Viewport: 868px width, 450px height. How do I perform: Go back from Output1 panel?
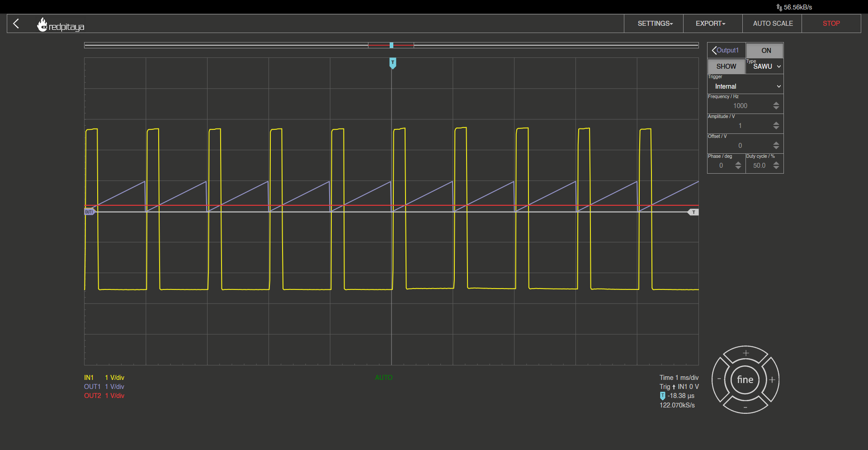tap(726, 50)
